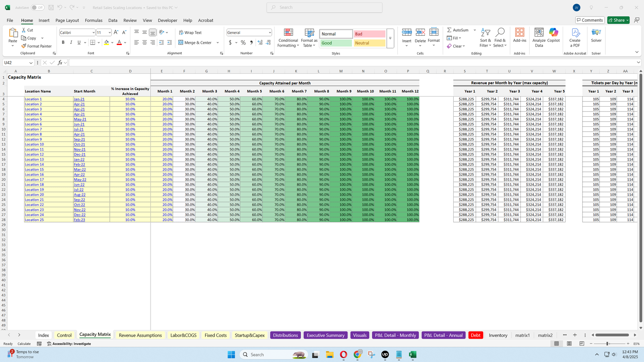Toggle Wrap Text for the cell

[190, 33]
